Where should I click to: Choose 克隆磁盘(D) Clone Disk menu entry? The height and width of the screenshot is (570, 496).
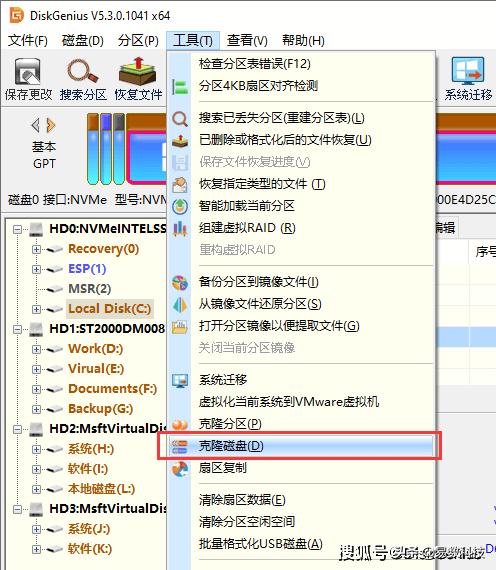click(300, 446)
